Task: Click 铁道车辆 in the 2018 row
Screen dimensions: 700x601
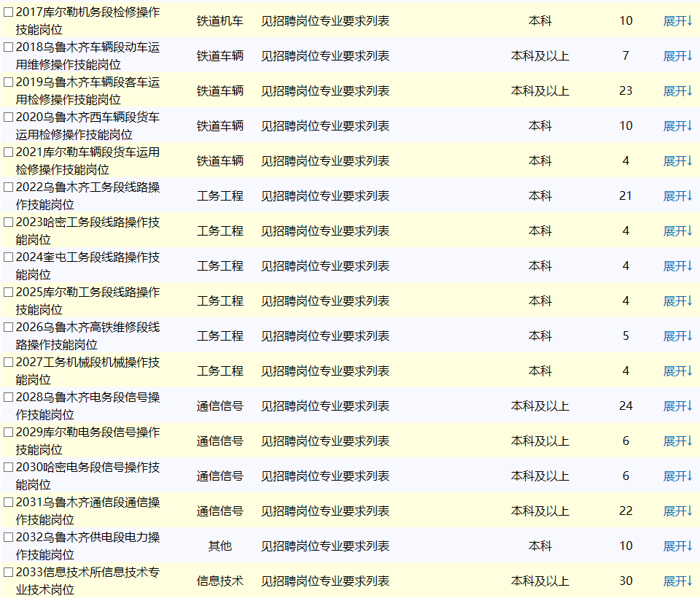Action: click(x=220, y=56)
